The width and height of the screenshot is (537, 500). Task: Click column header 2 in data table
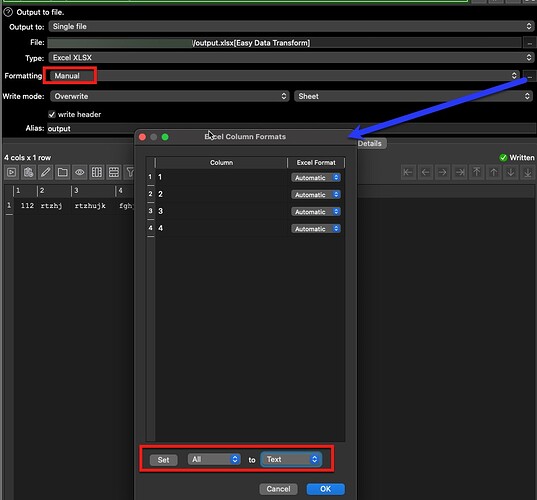pos(54,190)
